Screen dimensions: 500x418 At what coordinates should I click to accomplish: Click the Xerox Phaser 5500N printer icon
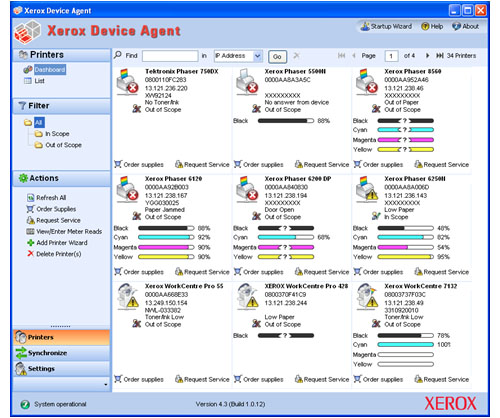pyautogui.click(x=247, y=82)
